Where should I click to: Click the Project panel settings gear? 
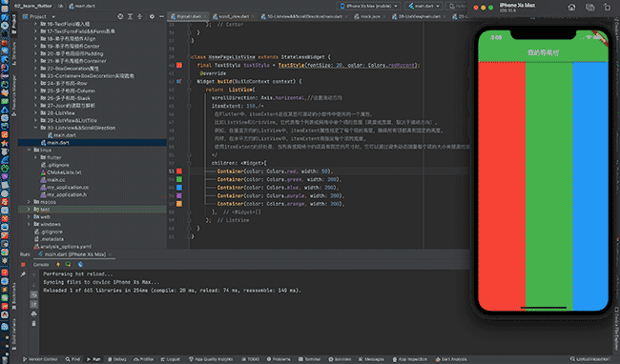[x=152, y=16]
